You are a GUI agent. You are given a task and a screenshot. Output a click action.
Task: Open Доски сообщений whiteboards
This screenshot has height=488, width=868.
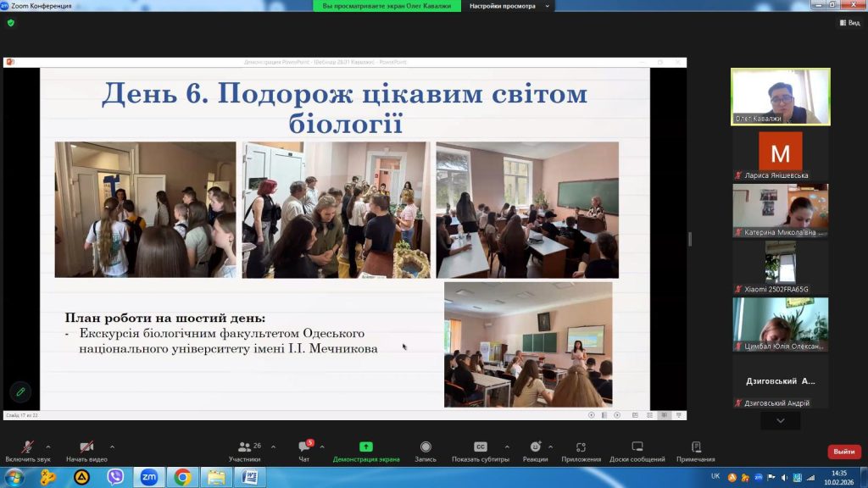click(637, 448)
